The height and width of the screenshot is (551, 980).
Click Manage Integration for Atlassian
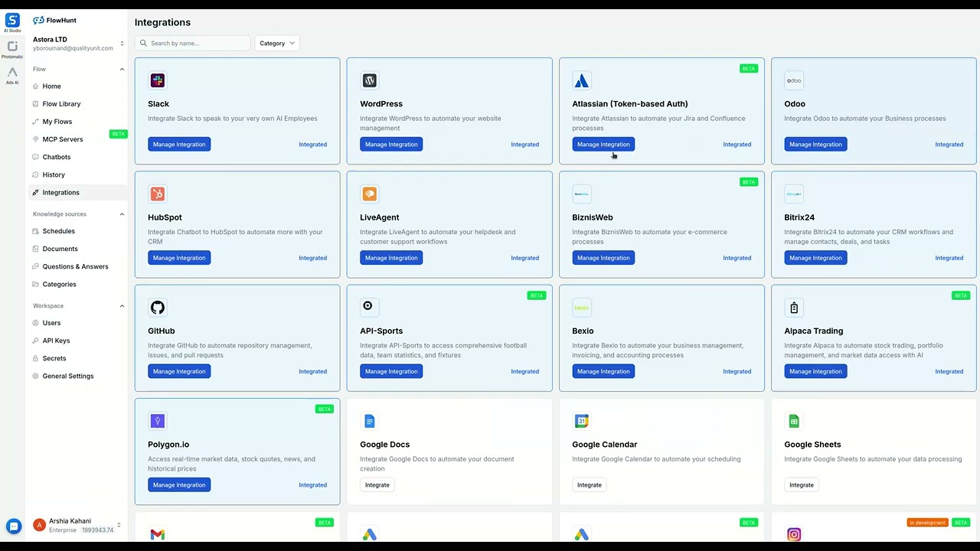pyautogui.click(x=603, y=144)
